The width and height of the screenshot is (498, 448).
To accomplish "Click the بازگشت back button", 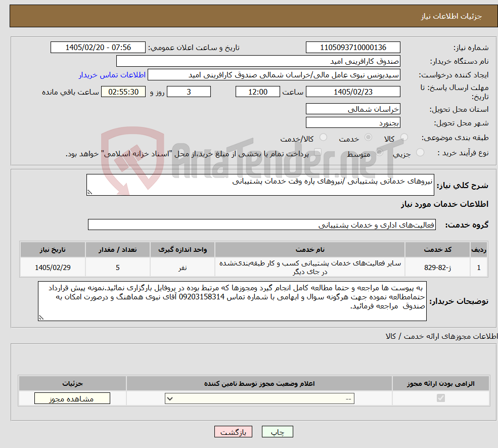I will pos(233,432).
